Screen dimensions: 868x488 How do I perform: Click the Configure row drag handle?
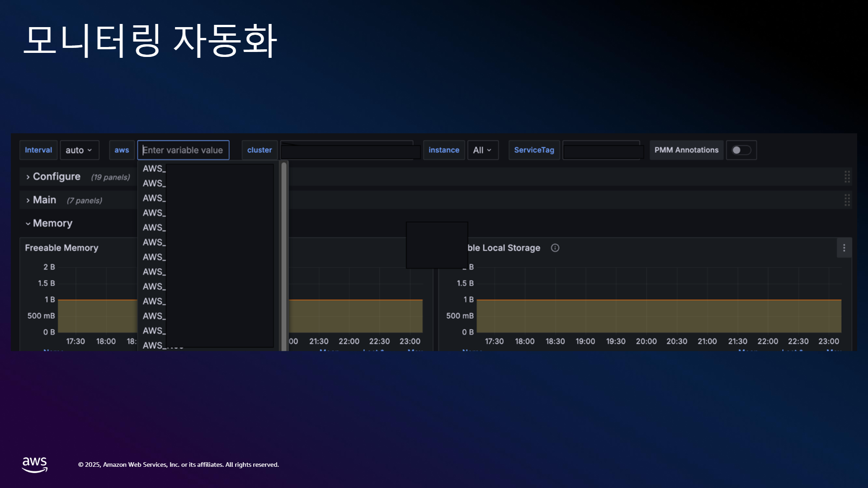pos(847,177)
